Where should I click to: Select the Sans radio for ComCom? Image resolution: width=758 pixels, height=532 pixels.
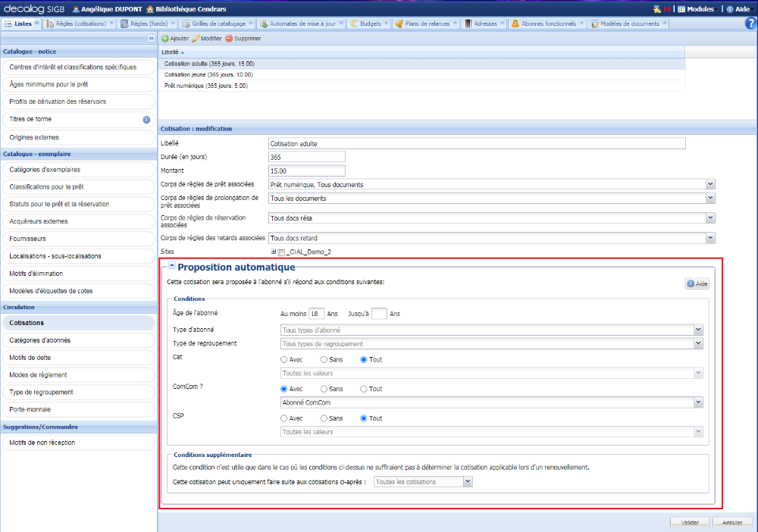[x=324, y=389]
